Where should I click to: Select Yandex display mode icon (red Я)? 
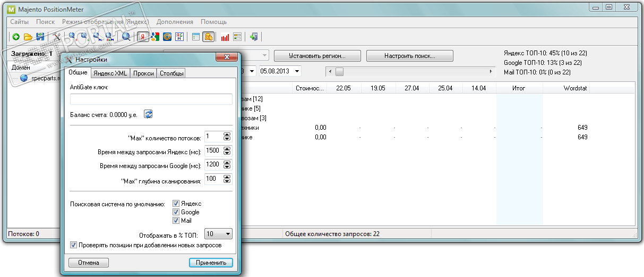[142, 37]
